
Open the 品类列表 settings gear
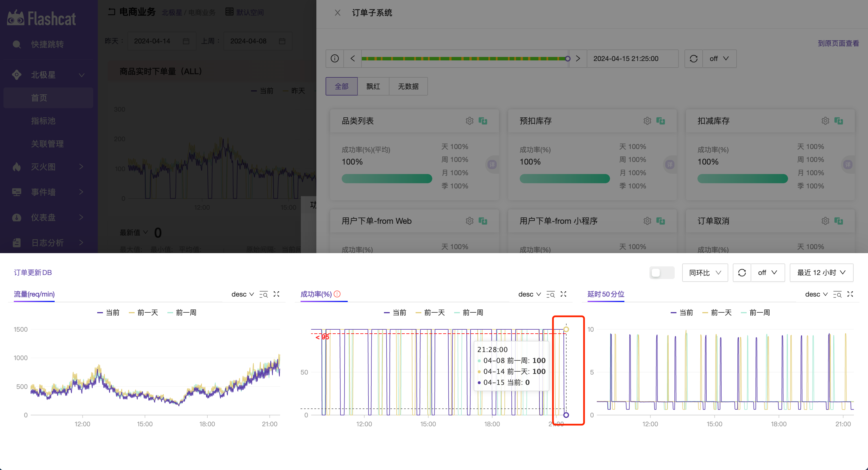pyautogui.click(x=469, y=121)
